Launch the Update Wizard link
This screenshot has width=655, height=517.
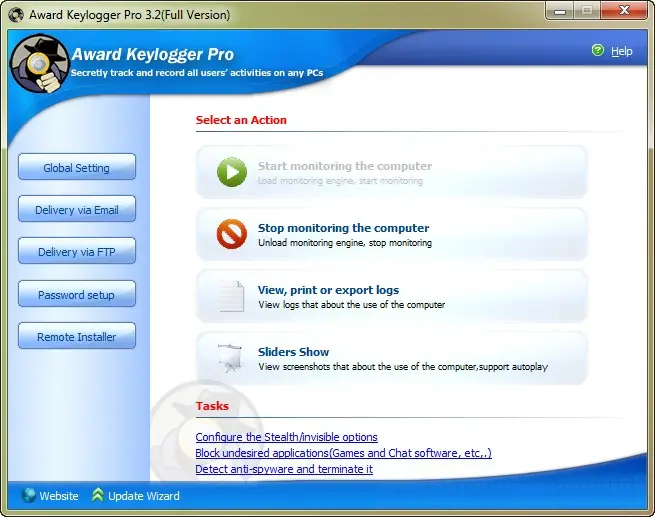[144, 496]
